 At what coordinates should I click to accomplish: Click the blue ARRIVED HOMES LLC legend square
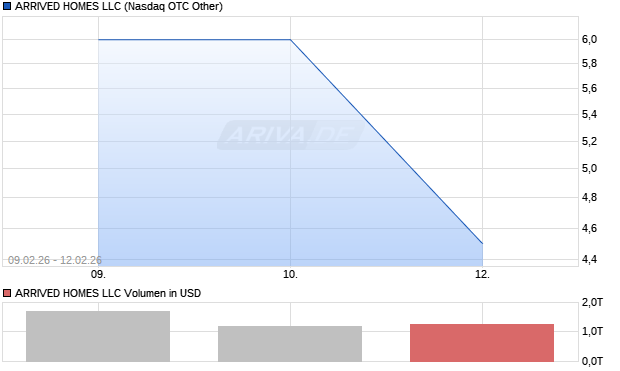[x=7, y=6]
